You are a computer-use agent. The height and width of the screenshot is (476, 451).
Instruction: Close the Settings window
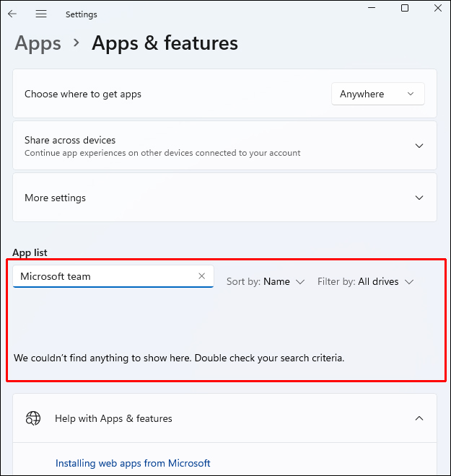point(437,8)
